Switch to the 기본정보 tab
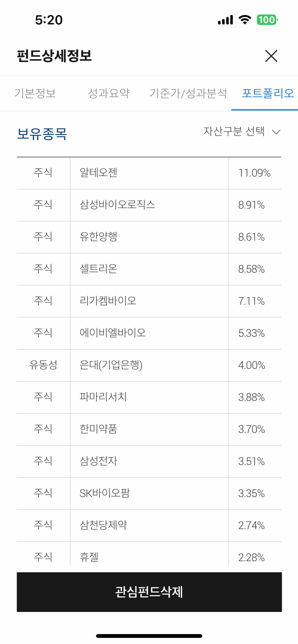This screenshot has height=644, width=298. tap(35, 93)
